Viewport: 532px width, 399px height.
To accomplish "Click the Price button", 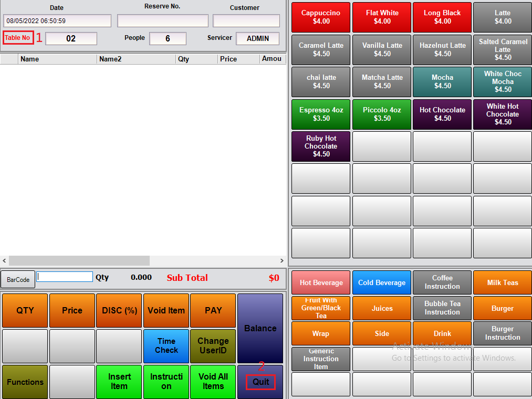I will (72, 310).
